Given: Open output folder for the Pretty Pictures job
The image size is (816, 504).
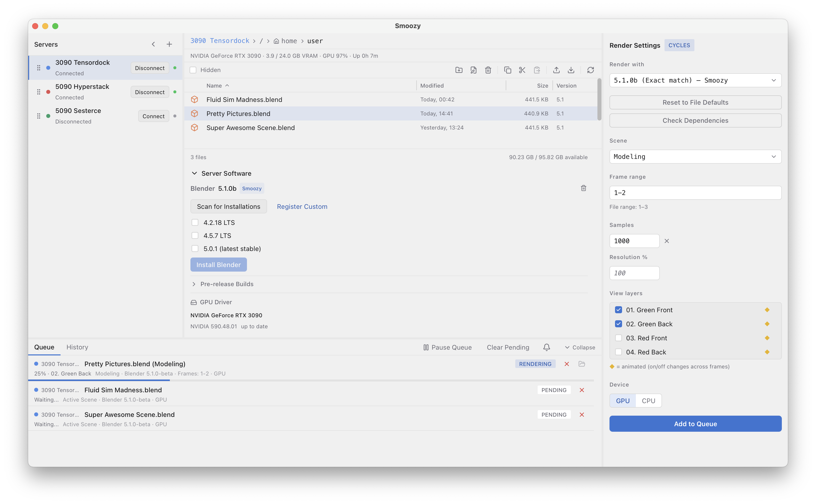Looking at the screenshot, I should point(582,364).
